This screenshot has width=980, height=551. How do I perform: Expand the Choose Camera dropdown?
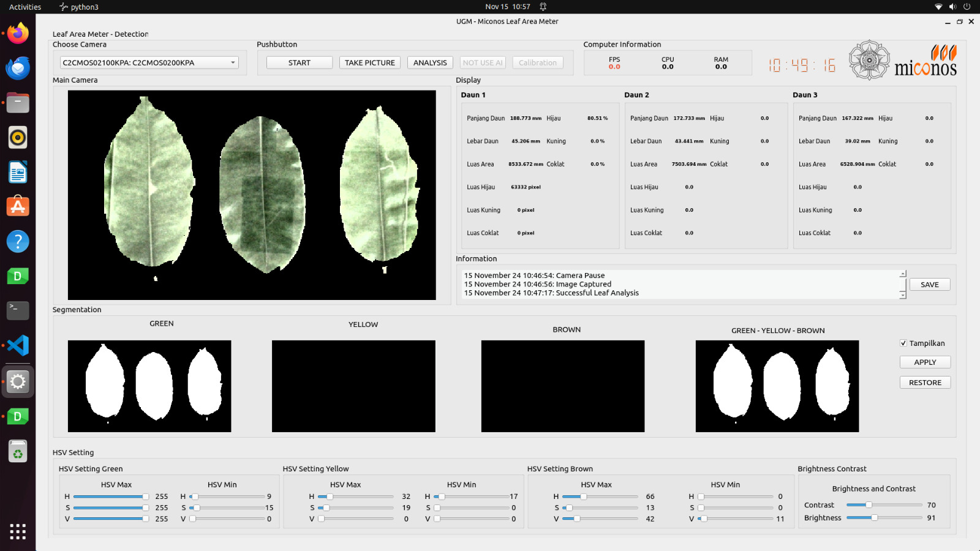pos(149,62)
